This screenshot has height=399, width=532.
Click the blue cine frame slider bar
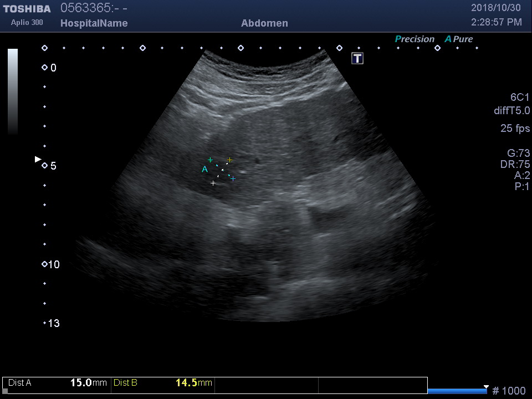457,391
